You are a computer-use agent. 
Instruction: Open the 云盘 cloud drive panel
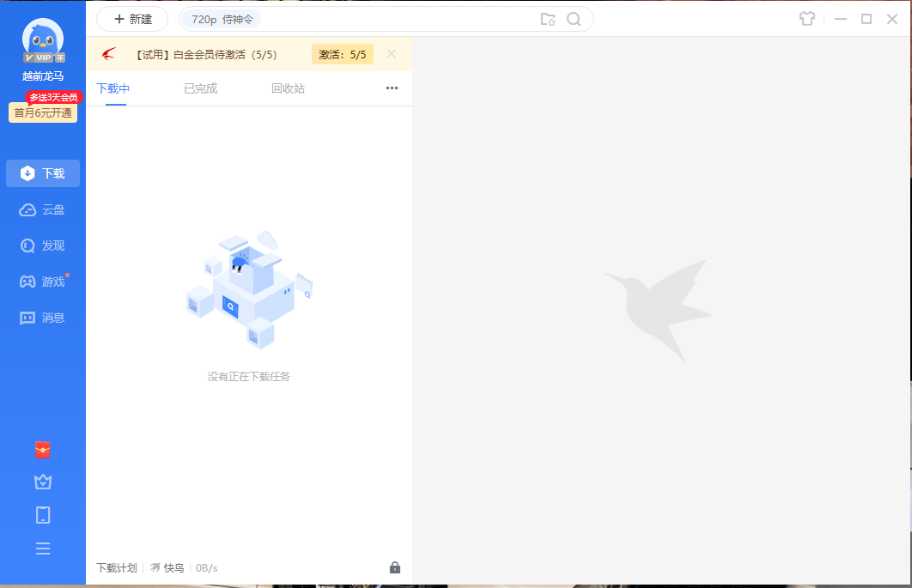[x=43, y=209]
